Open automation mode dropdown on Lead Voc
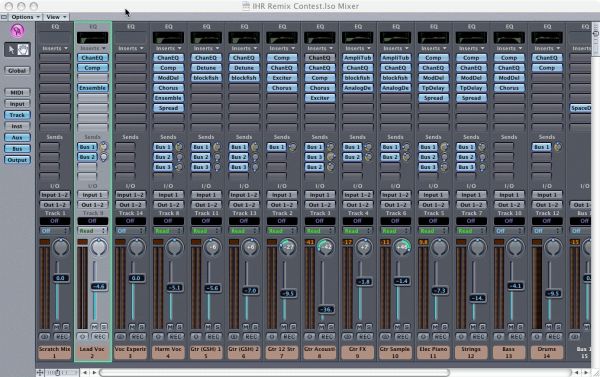 [93, 231]
